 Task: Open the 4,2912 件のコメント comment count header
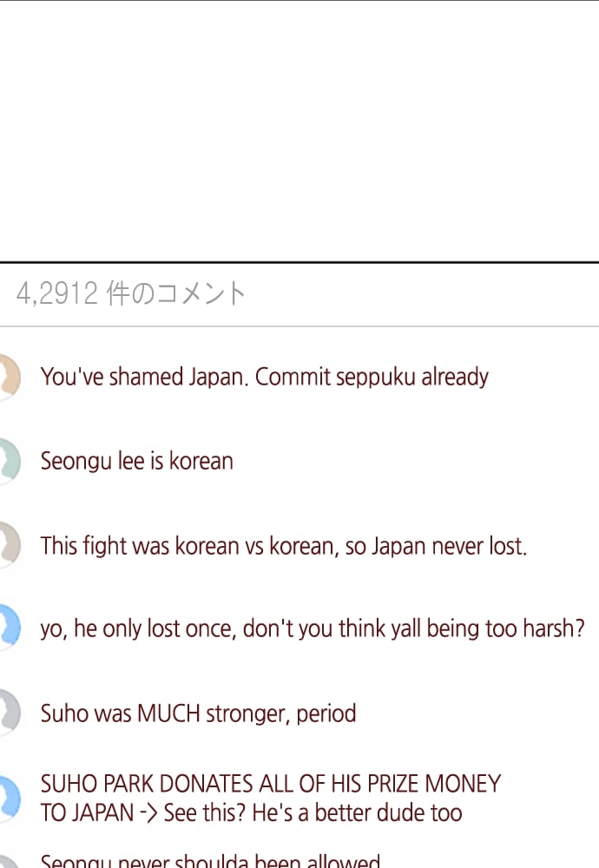[x=130, y=293]
